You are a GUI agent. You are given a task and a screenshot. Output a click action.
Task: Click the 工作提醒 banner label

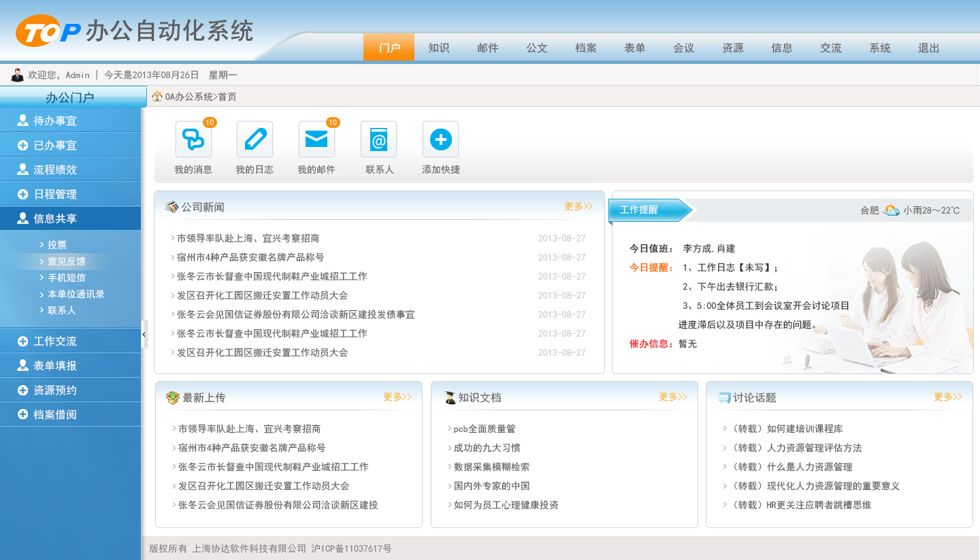tap(639, 210)
